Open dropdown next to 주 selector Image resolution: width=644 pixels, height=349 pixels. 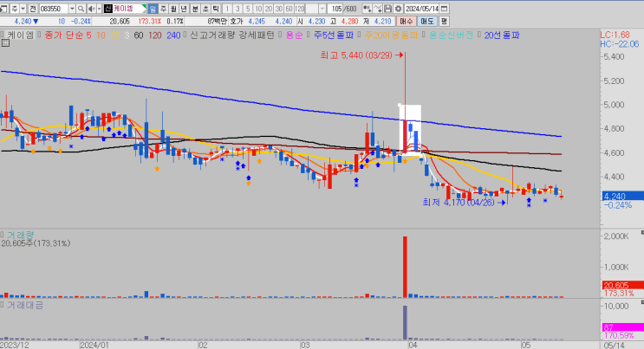pos(23,9)
